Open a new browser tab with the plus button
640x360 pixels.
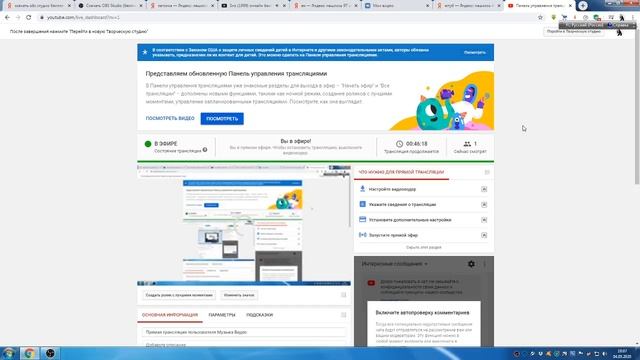click(582, 6)
